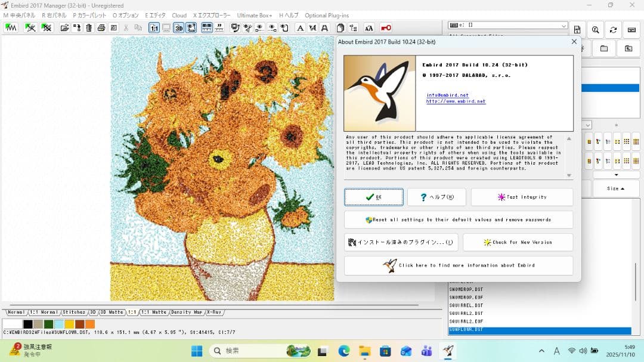This screenshot has width=644, height=362.
Task: Expand the black triangle above Size header
Action: [616, 175]
